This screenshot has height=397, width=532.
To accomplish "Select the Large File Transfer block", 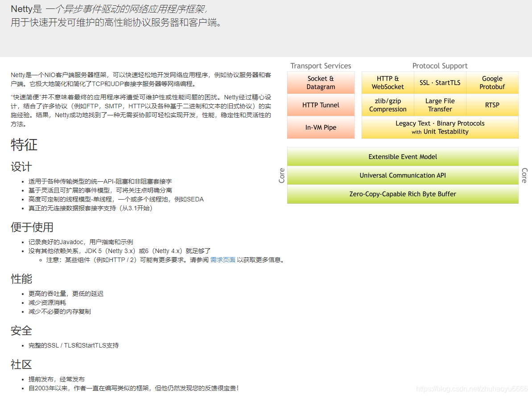I will tap(440, 105).
